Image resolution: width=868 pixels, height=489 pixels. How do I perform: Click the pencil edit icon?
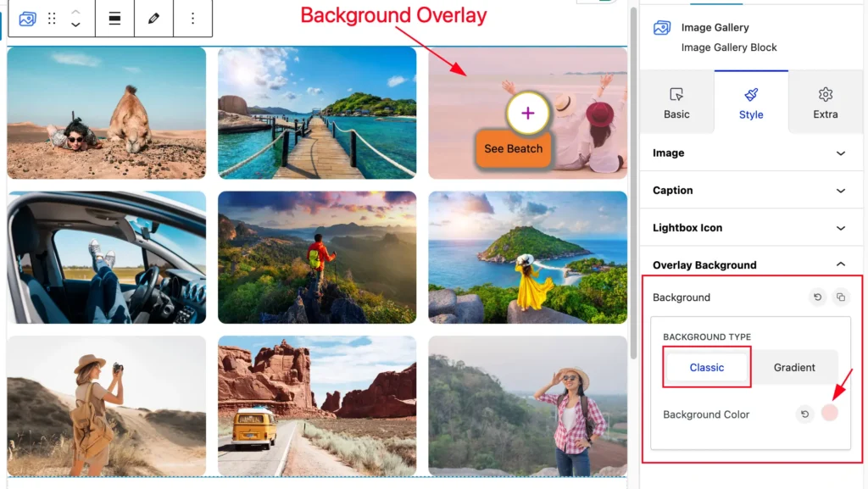click(154, 19)
